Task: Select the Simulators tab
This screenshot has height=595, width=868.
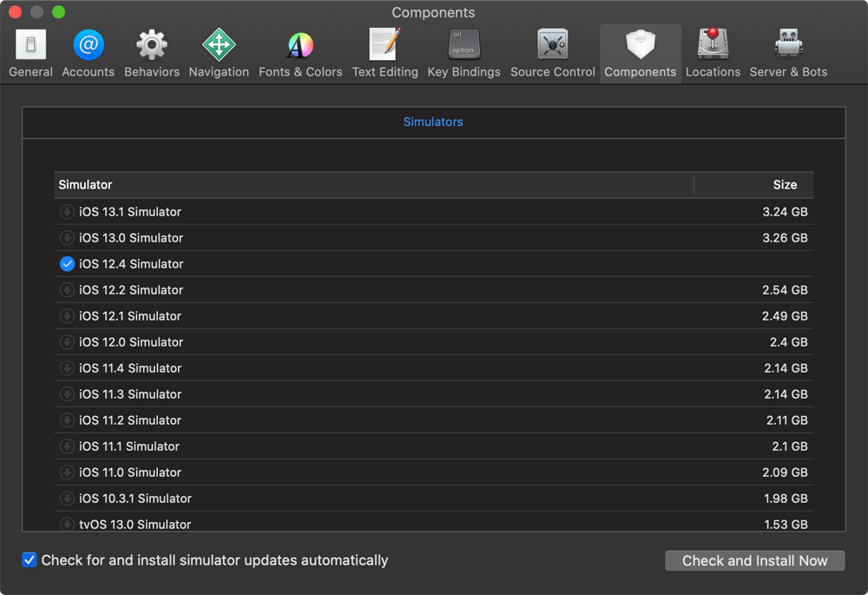Action: pyautogui.click(x=433, y=122)
